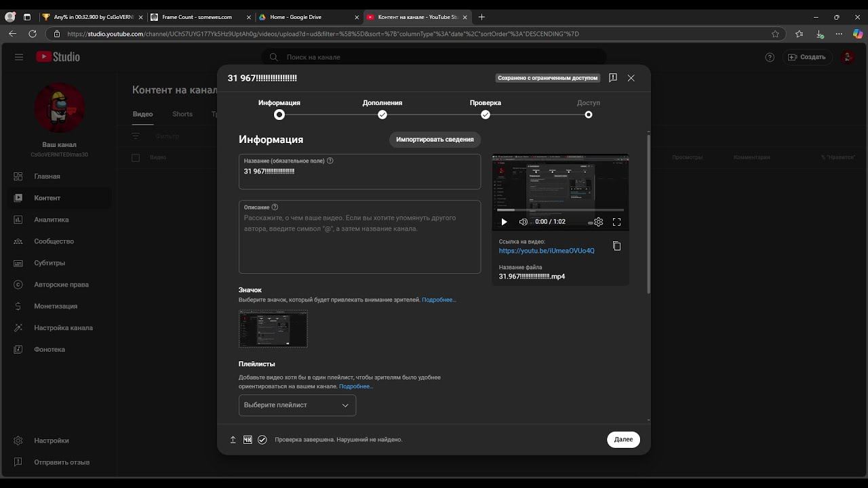868x488 pixels.
Task: Open Настройка канала in the sidebar
Action: click(x=58, y=328)
